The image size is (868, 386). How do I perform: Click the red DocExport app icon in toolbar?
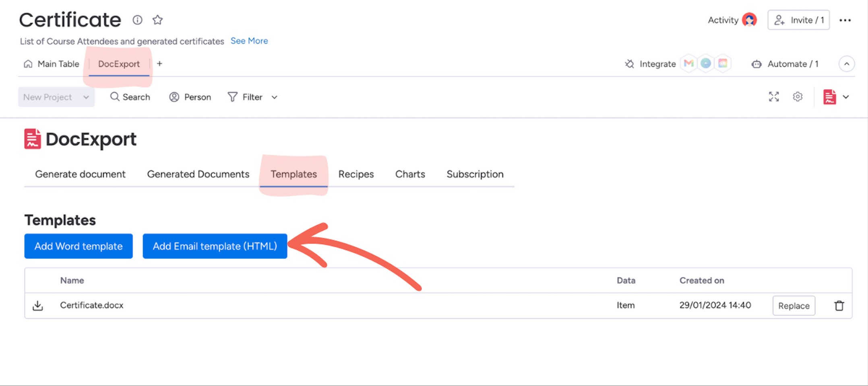point(829,97)
